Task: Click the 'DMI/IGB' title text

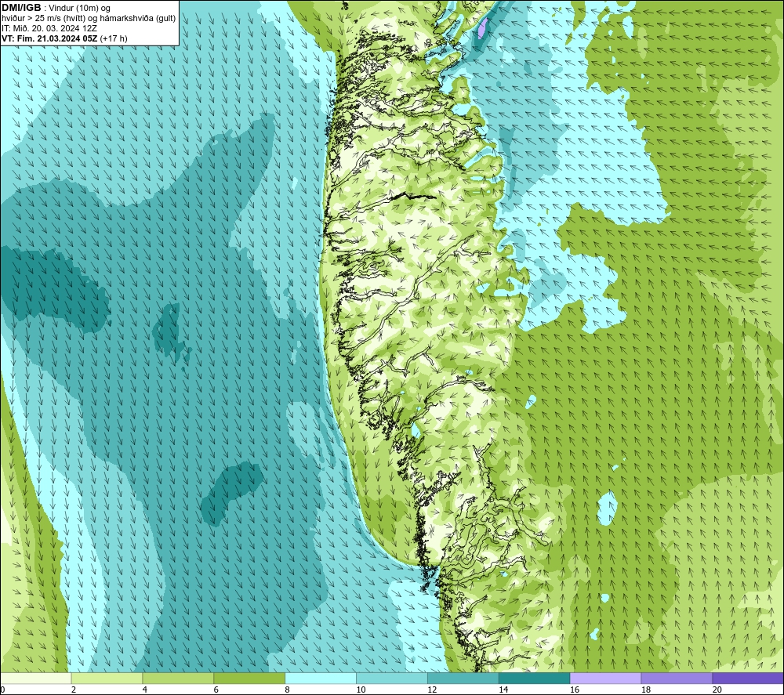Action: tap(21, 8)
